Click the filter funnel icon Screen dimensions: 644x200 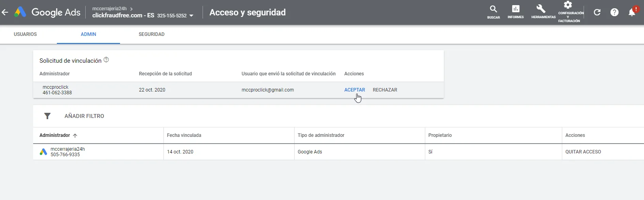(47, 116)
